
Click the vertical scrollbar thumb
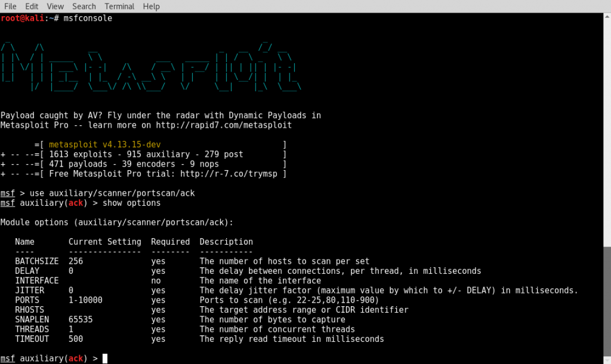[x=607, y=300]
